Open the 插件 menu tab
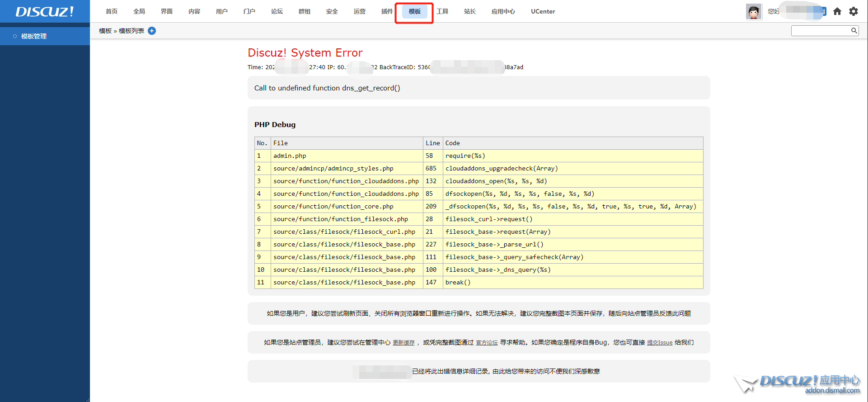This screenshot has width=868, height=402. (x=387, y=11)
